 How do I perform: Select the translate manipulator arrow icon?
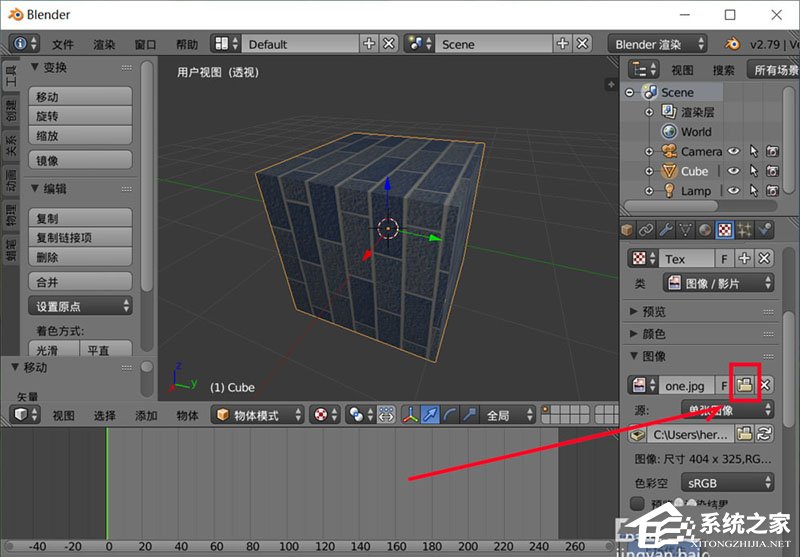(430, 415)
